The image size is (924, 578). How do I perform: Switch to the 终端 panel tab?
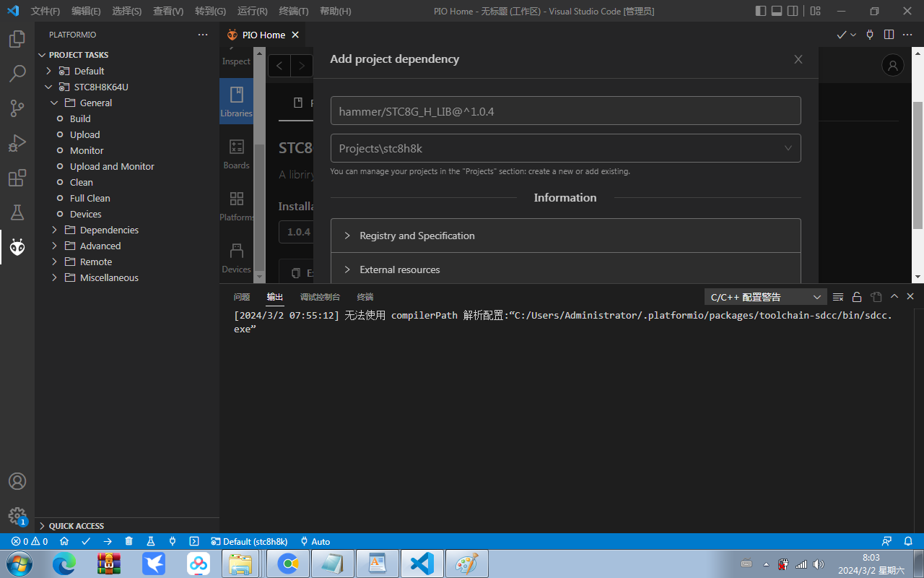coord(365,297)
